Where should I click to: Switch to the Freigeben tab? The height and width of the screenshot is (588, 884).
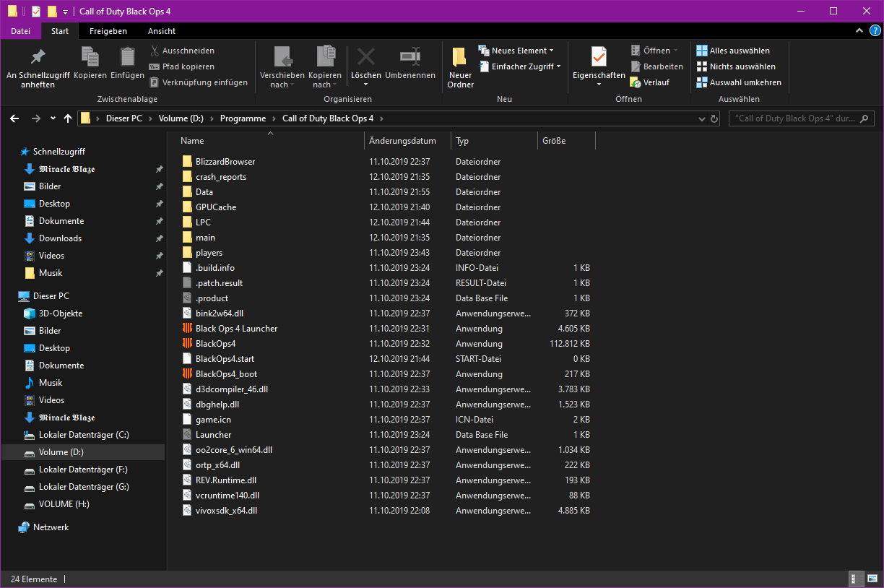tap(108, 31)
